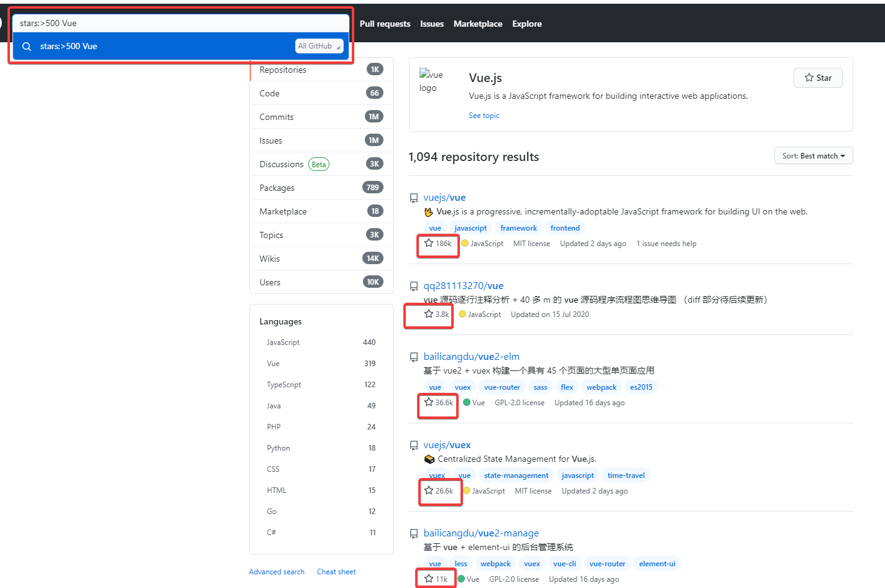Click repo icon beside qq281113270/vue
Screen dimensions: 885x588
[414, 287]
